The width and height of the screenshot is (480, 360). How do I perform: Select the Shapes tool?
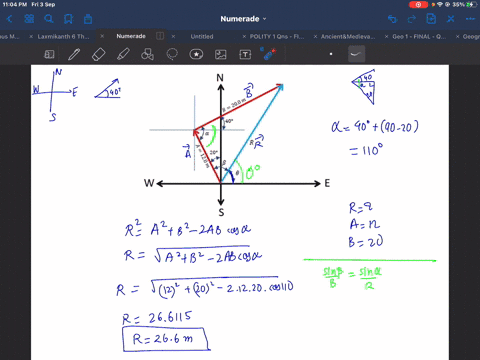click(x=147, y=54)
